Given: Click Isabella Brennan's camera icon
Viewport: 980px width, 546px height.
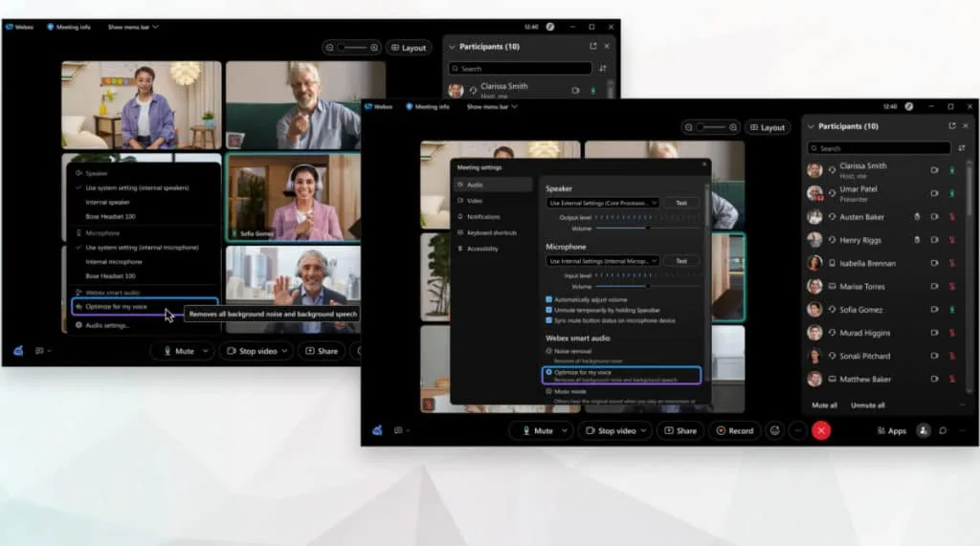Looking at the screenshot, I should pyautogui.click(x=934, y=263).
